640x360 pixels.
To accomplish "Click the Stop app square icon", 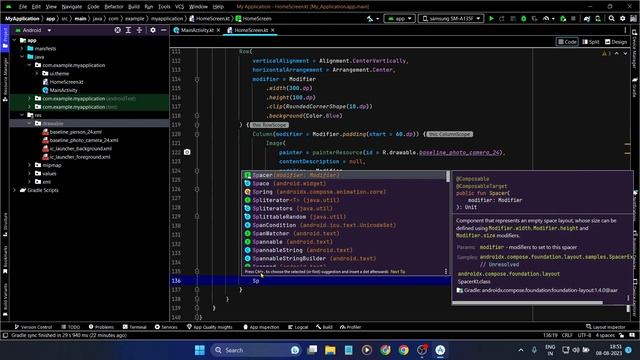I will [x=573, y=18].
